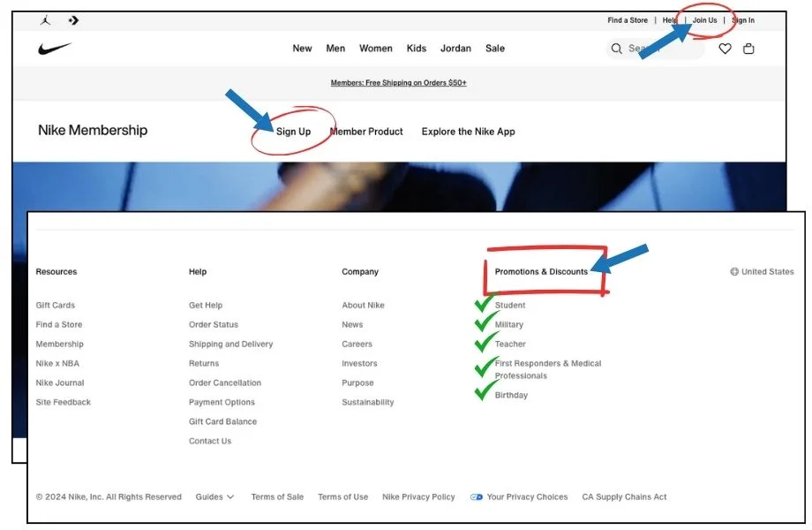Open the Jordan jumpman brand icon
This screenshot has width=812, height=530.
point(44,20)
